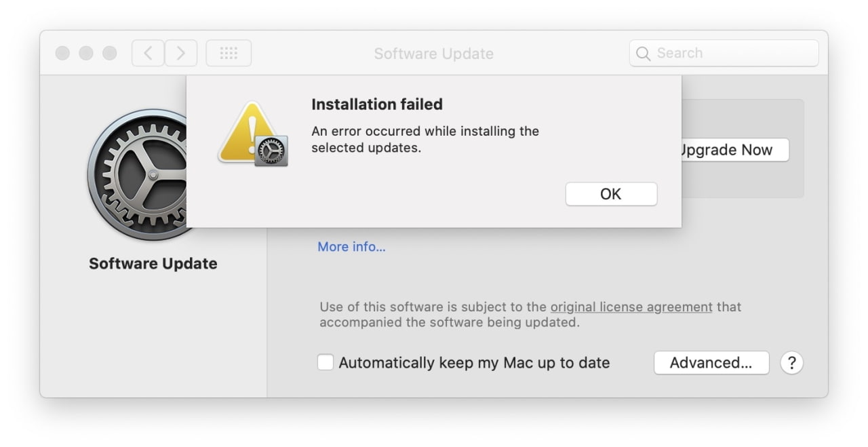This screenshot has height=447, width=868.
Task: Click the back navigation arrow
Action: (148, 52)
